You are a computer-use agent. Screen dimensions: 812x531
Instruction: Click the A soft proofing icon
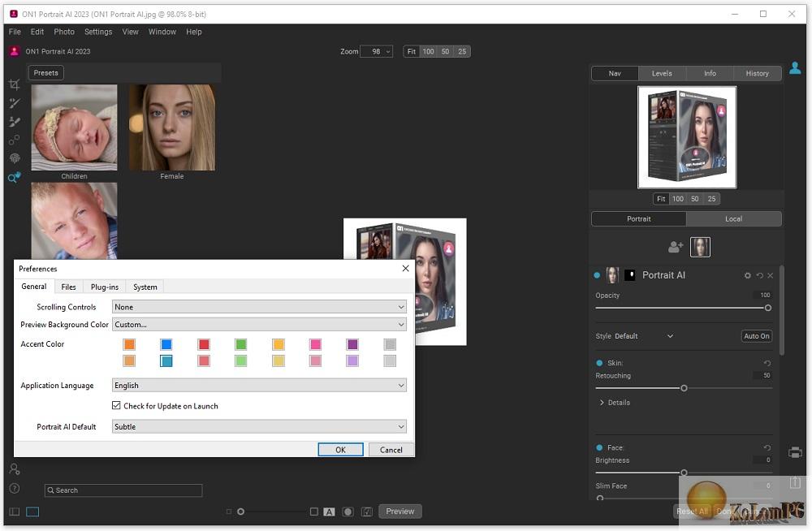pos(329,512)
